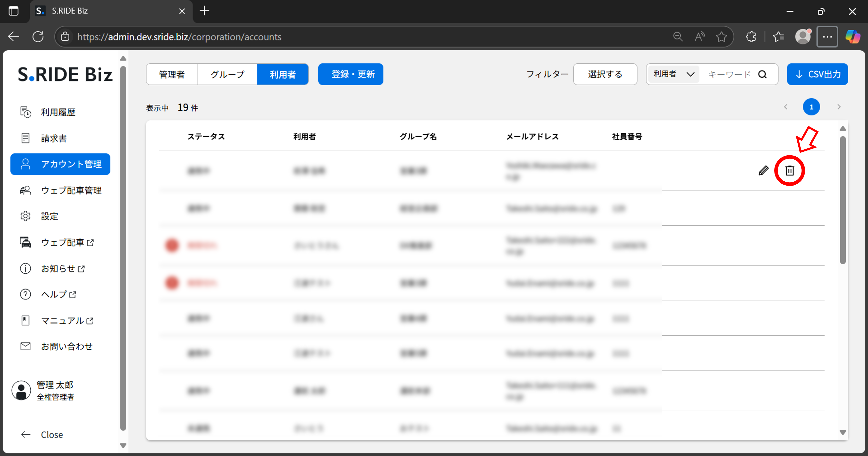This screenshot has height=456, width=868.
Task: Go to previous page with left chevron
Action: point(786,107)
